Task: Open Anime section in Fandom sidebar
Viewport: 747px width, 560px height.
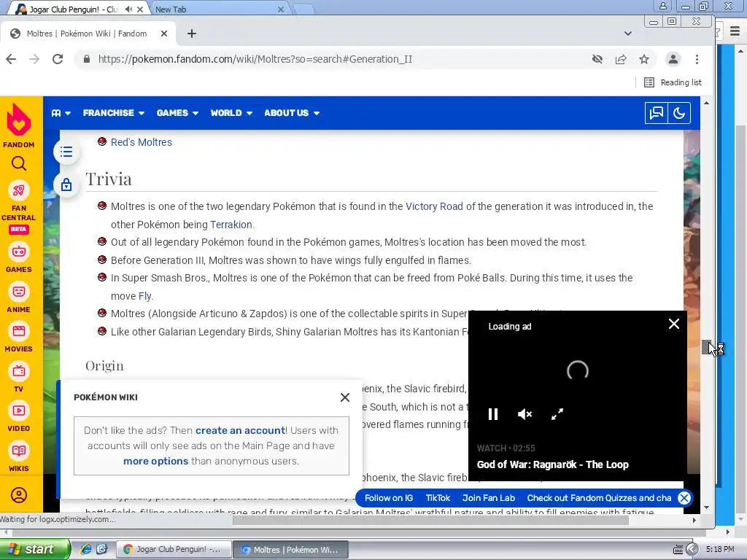Action: pyautogui.click(x=18, y=297)
